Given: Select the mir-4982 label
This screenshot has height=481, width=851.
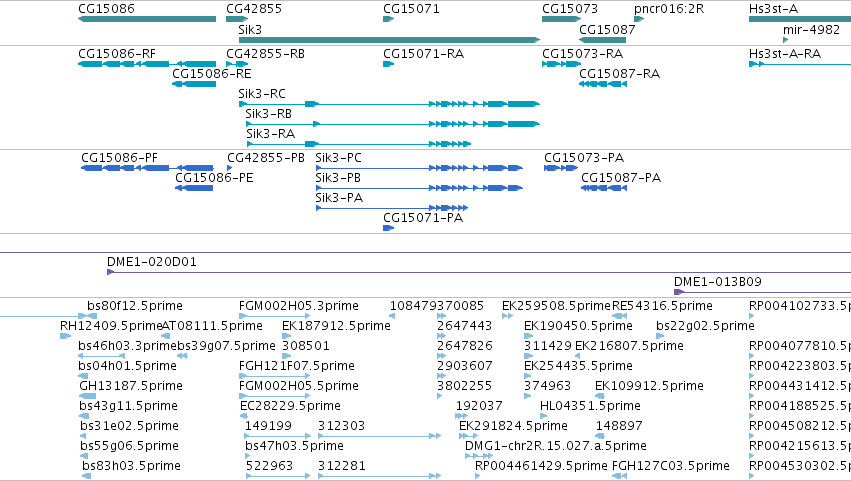Looking at the screenshot, I should [x=811, y=29].
